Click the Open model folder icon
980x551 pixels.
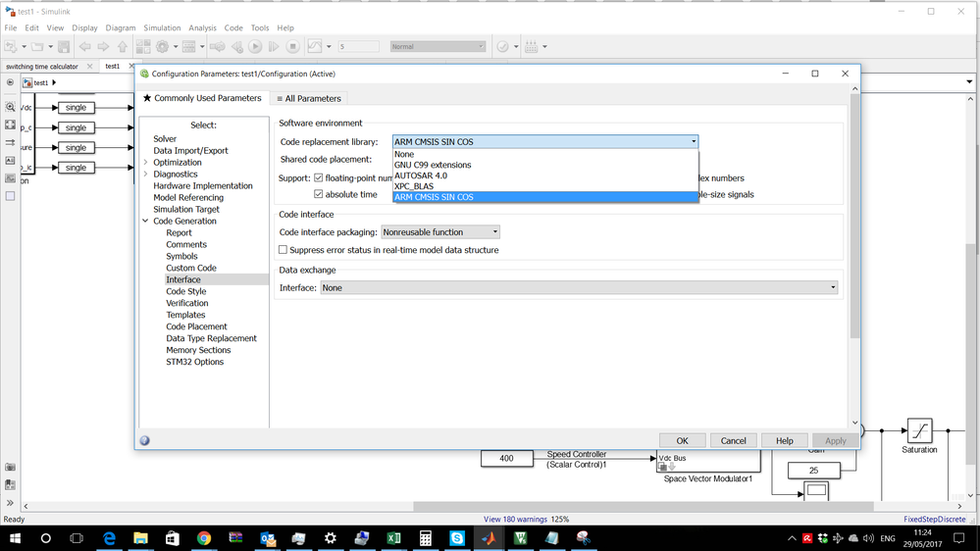(37, 46)
